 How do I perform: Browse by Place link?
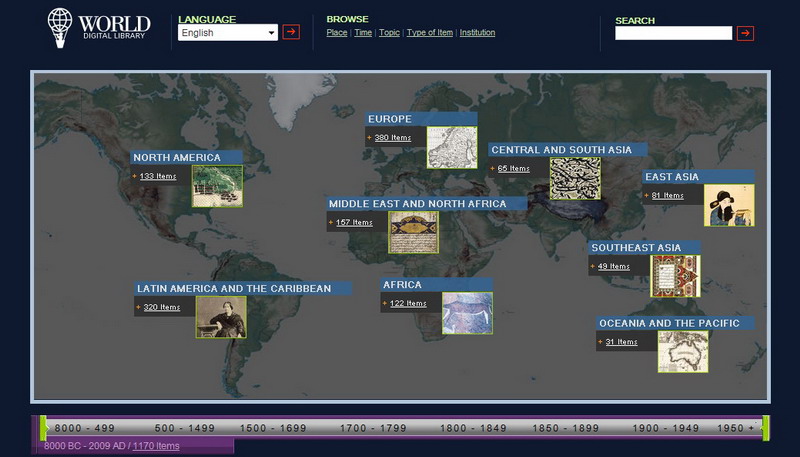pyautogui.click(x=337, y=32)
